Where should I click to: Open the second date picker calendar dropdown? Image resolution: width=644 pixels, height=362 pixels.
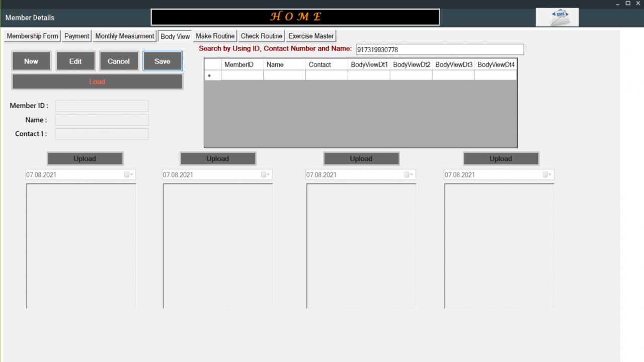[266, 175]
